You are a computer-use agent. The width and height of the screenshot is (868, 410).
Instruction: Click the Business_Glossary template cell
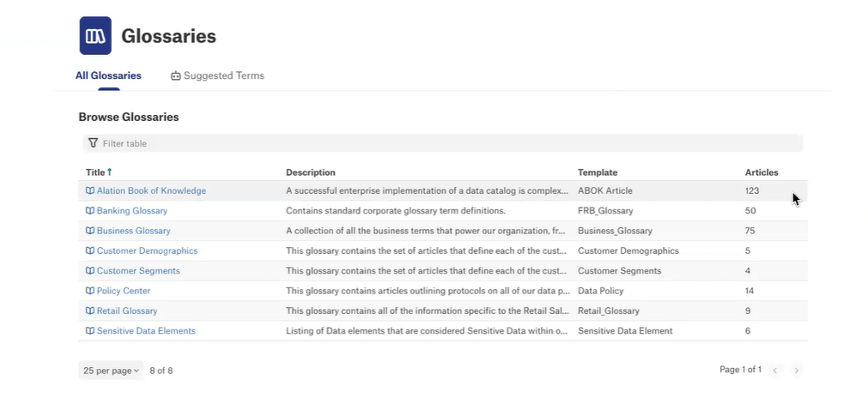tap(615, 230)
